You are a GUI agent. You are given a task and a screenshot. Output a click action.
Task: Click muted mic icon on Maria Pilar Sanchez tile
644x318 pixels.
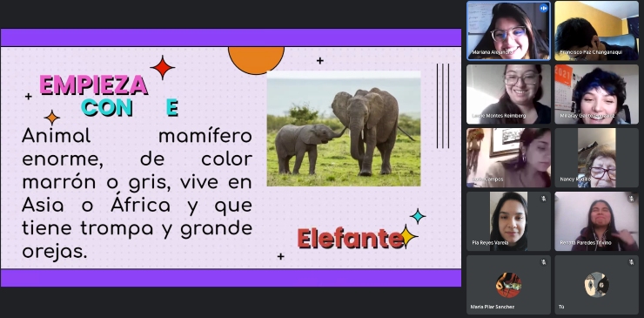[543, 262]
